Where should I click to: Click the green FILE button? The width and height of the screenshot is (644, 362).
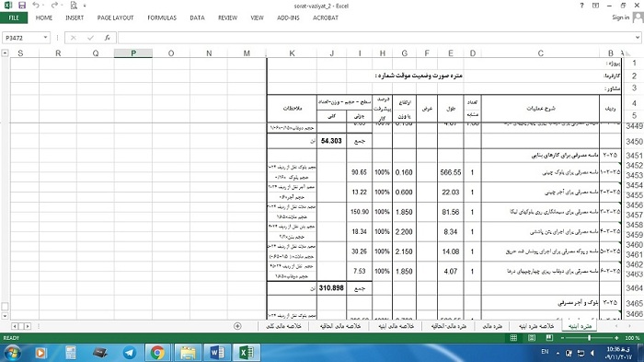coord(14,18)
